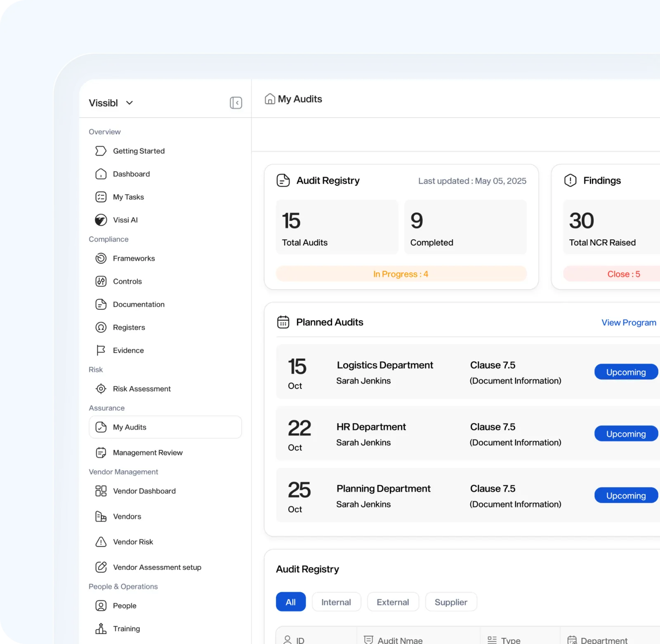Click the Planned Audits heading text
This screenshot has height=644, width=660.
tap(330, 322)
